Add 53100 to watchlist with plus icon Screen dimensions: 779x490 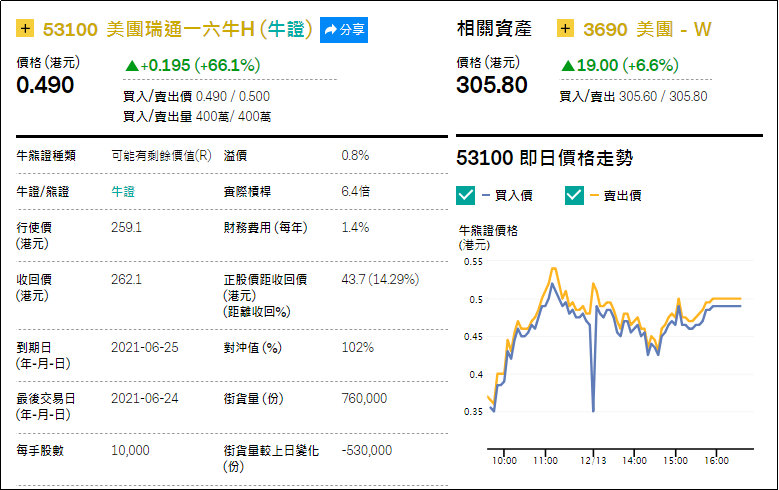pyautogui.click(x=25, y=28)
